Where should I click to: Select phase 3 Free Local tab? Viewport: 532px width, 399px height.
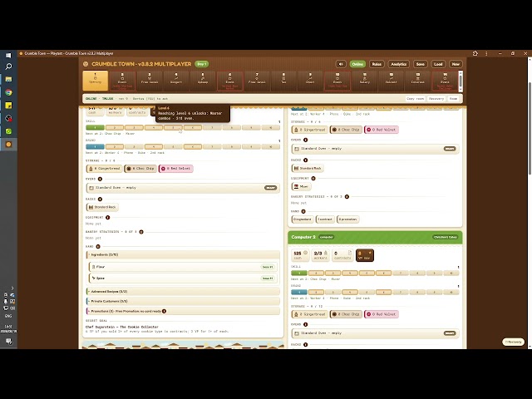(149, 81)
